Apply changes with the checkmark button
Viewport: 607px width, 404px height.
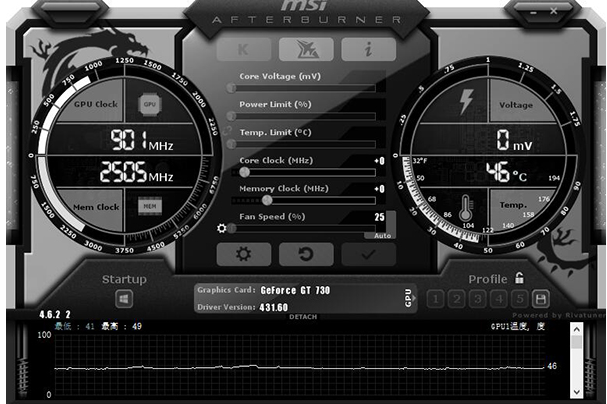tap(368, 254)
